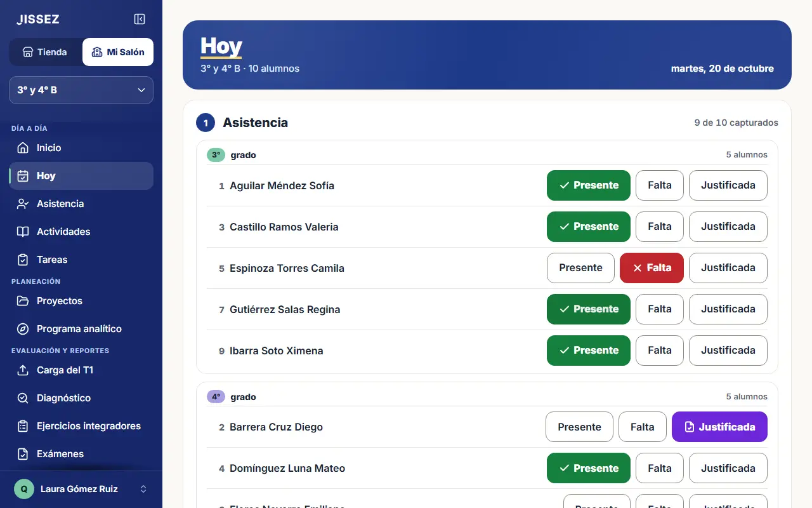
Task: Mark Aguilar Méndez Sofía as Falta
Action: pos(660,185)
